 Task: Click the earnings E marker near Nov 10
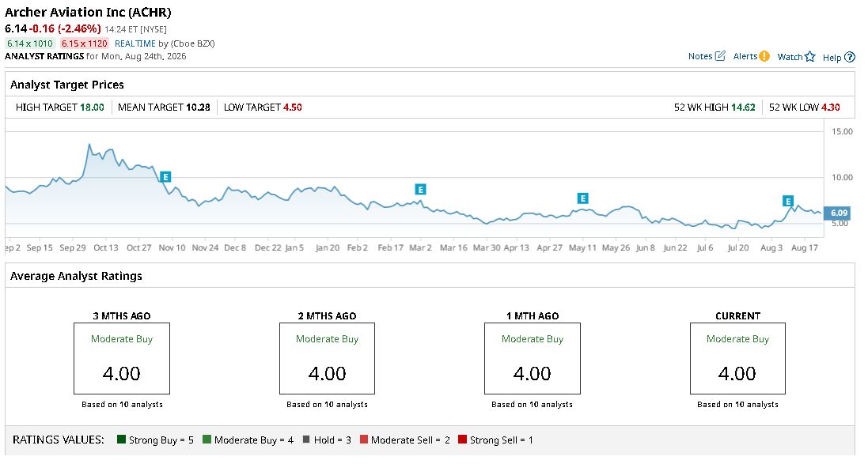click(165, 177)
